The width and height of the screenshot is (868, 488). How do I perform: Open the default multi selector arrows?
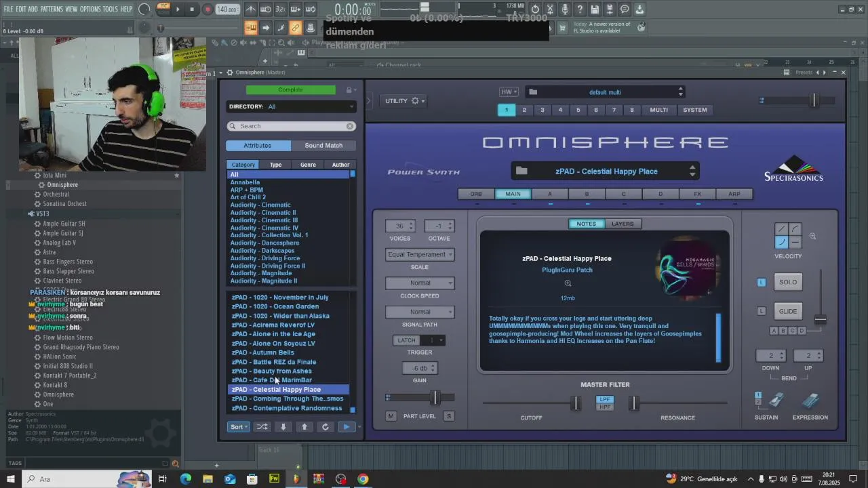coord(681,92)
